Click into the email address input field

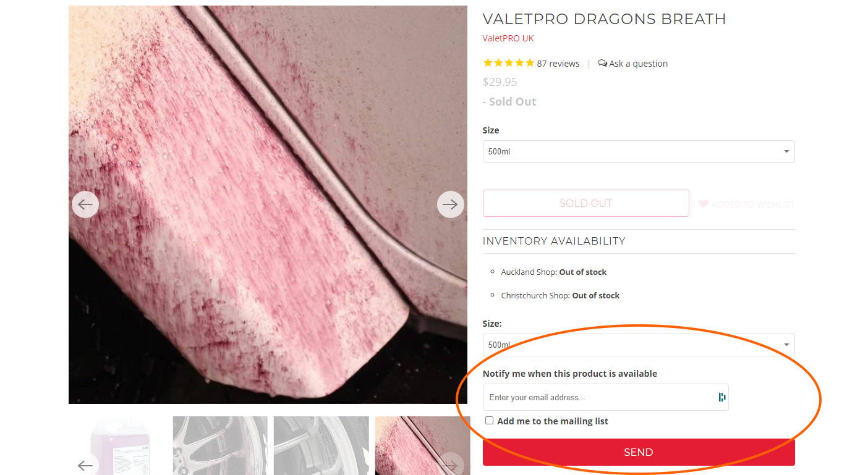click(600, 397)
